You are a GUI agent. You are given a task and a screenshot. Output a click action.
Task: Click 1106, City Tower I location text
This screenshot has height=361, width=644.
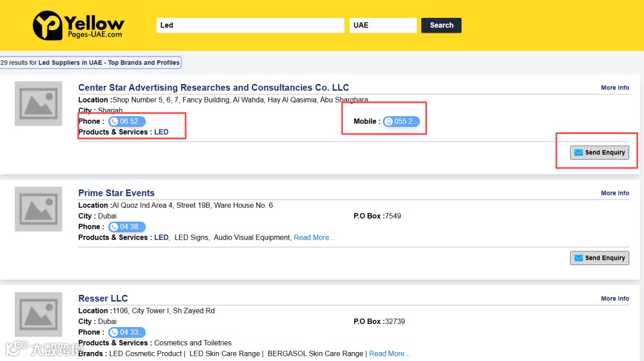[163, 310]
